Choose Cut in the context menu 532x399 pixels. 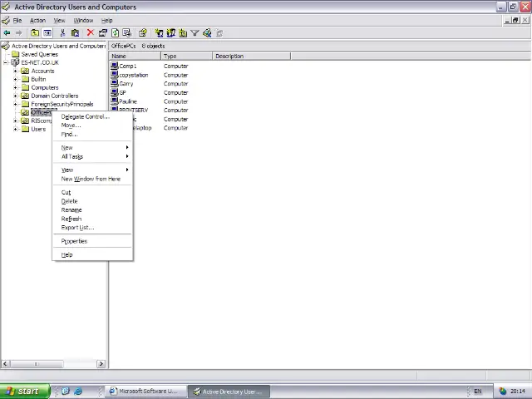coord(92,192)
